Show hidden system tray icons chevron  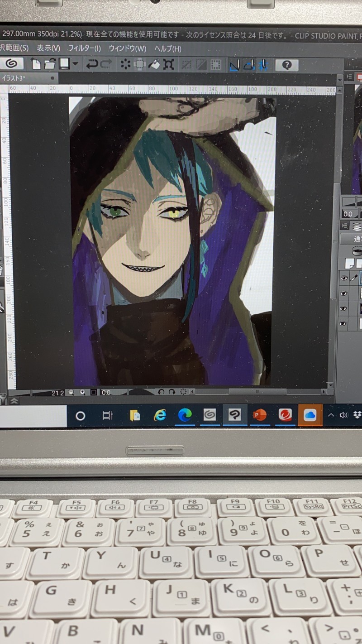(331, 415)
